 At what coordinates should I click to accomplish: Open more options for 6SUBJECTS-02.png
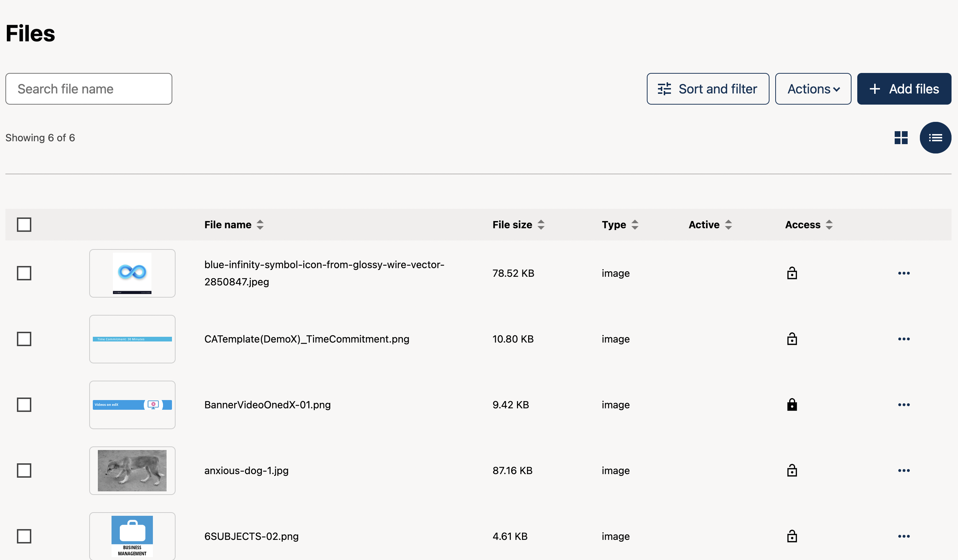[903, 536]
